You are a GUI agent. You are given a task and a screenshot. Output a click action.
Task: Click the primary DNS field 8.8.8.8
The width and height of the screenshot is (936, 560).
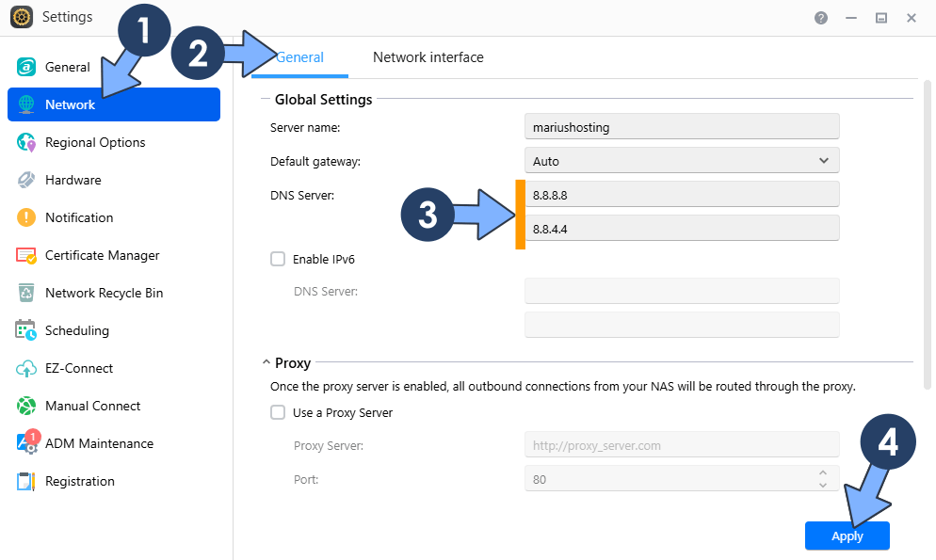(682, 195)
